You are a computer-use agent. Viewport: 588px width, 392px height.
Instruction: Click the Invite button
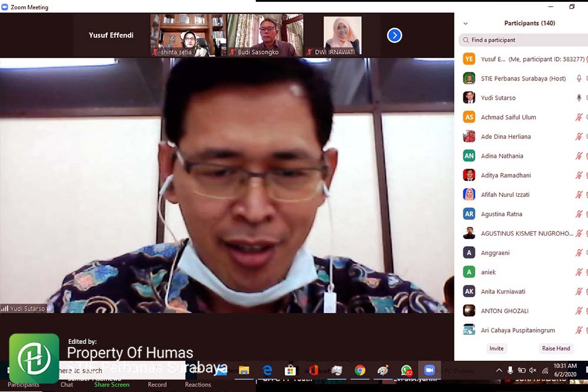coord(496,348)
